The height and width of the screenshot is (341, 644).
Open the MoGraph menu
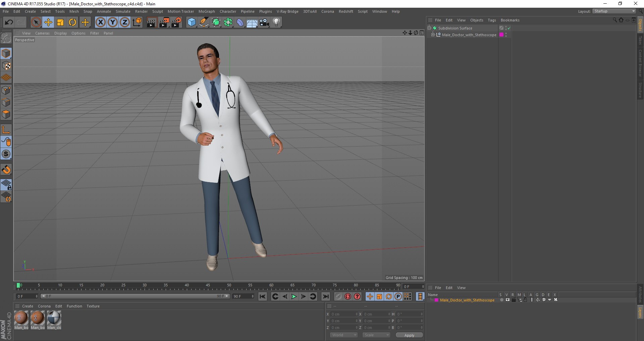(x=207, y=11)
